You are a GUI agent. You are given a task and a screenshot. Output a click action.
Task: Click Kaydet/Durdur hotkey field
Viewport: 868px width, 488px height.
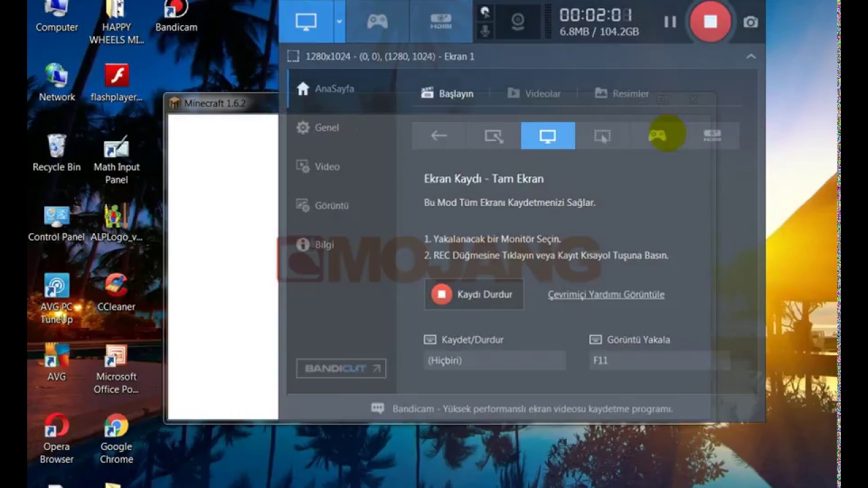click(x=494, y=361)
